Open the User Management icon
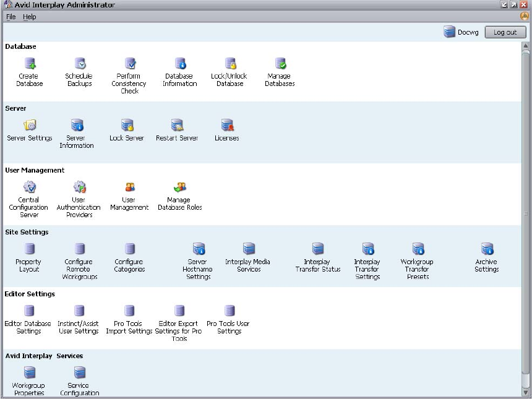532x399 pixels. (x=129, y=195)
